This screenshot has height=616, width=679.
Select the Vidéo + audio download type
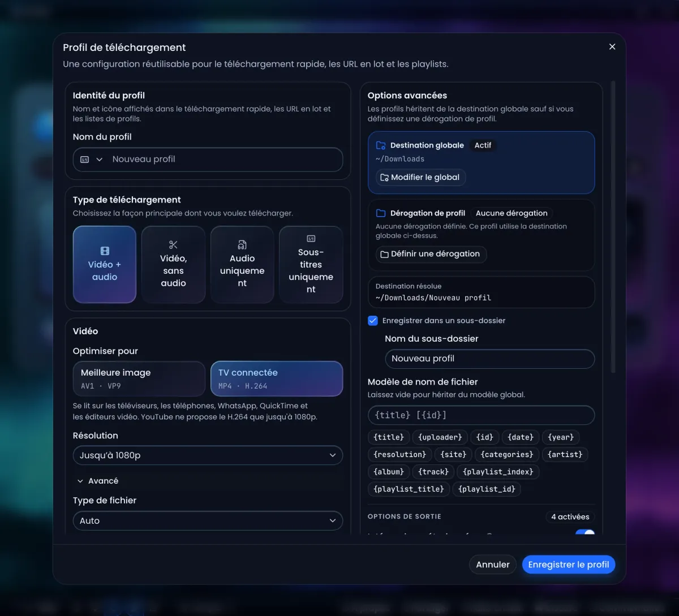[105, 265]
